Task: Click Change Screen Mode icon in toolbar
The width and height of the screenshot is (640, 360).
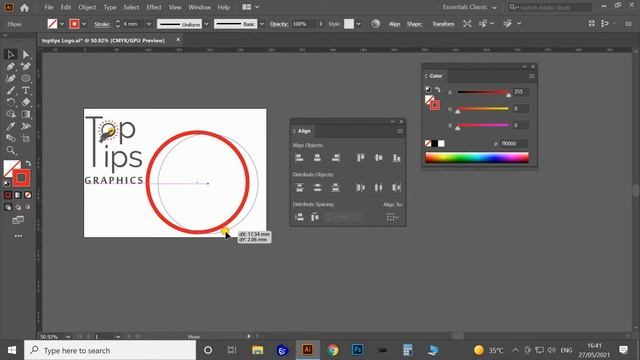Action: click(x=18, y=220)
